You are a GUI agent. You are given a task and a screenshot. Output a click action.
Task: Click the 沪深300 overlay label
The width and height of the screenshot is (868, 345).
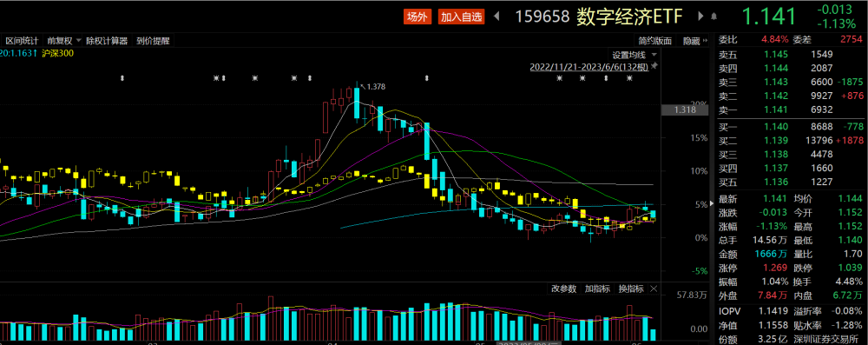[x=58, y=53]
